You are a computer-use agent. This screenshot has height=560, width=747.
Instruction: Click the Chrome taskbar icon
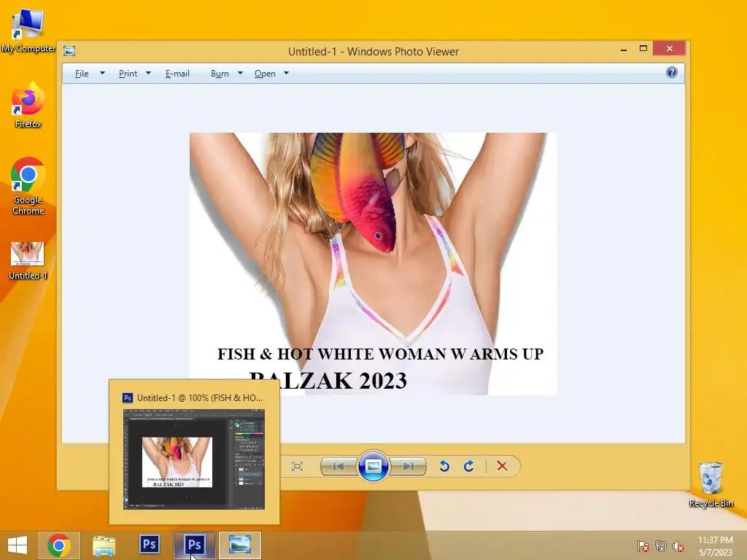(59, 545)
